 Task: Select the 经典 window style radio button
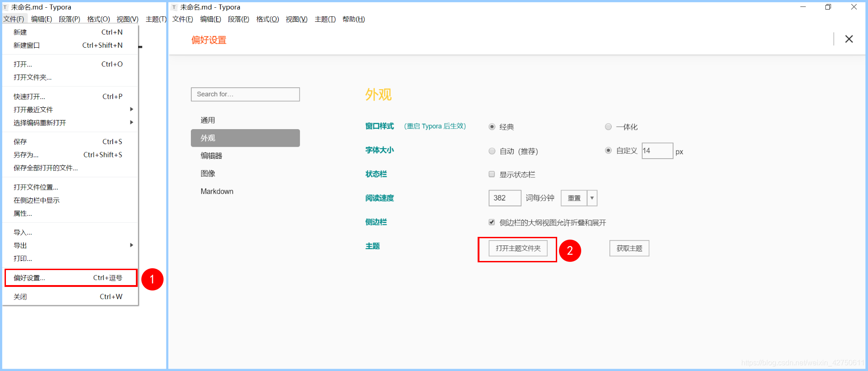(x=492, y=127)
